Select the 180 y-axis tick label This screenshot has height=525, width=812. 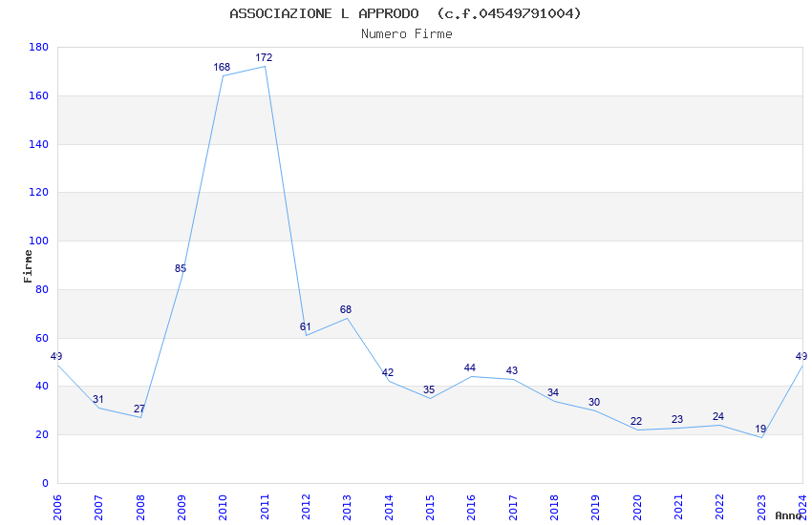point(38,47)
